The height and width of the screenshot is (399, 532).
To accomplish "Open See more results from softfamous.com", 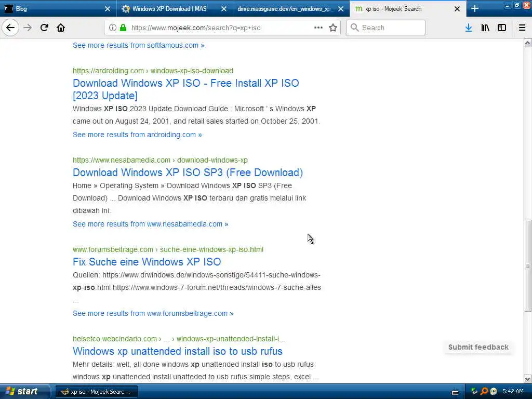I will pyautogui.click(x=138, y=45).
